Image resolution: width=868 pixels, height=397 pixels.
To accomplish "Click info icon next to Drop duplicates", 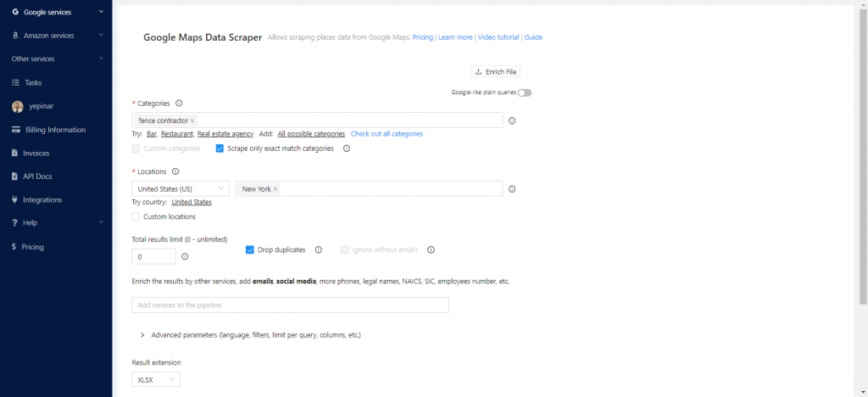I will (x=319, y=250).
